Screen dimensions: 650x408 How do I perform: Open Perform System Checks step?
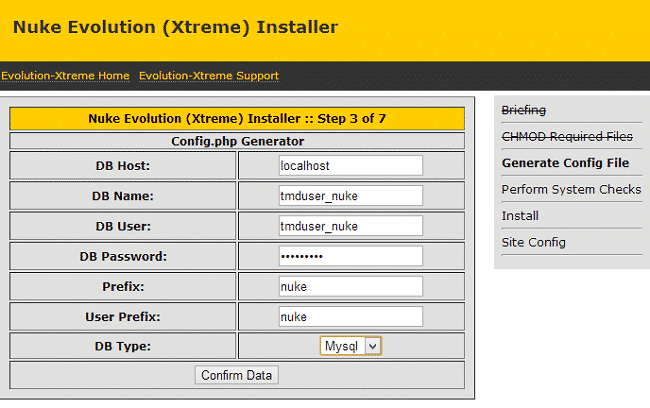pyautogui.click(x=571, y=189)
